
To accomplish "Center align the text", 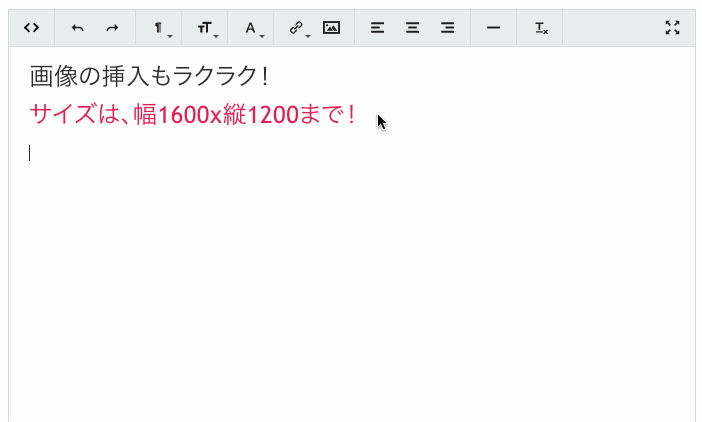I will pos(412,28).
